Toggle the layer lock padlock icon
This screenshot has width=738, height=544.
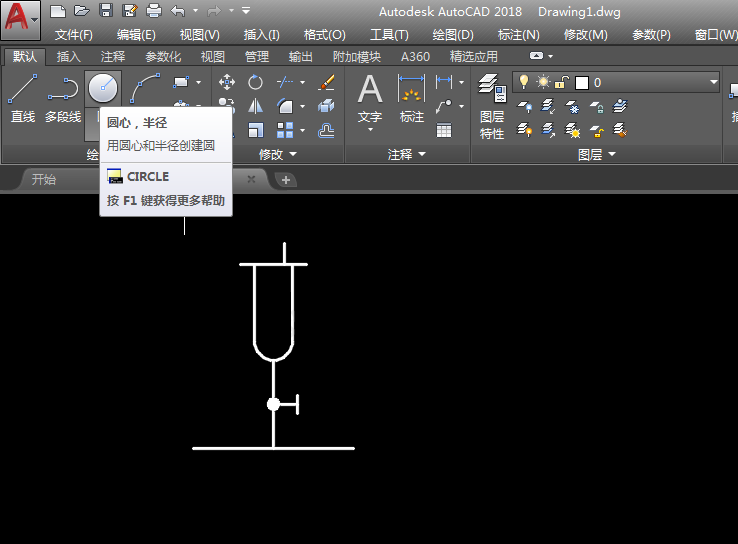[562, 82]
